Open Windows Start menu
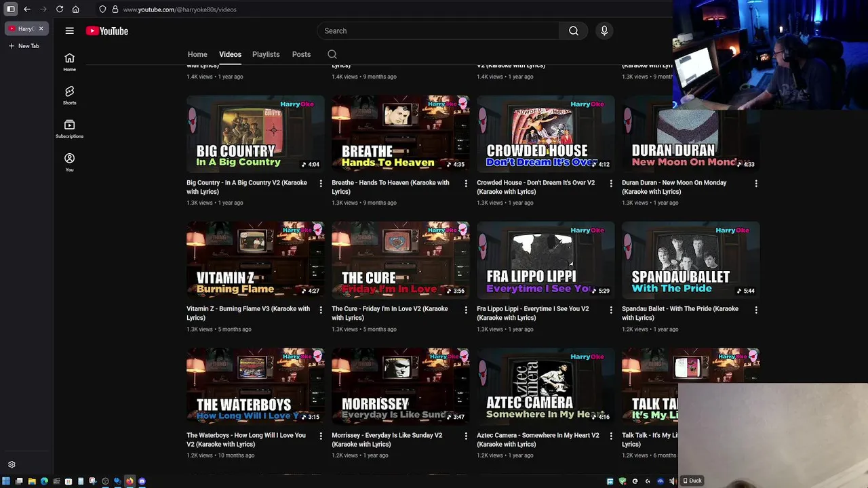The width and height of the screenshot is (868, 488). pos(6,481)
